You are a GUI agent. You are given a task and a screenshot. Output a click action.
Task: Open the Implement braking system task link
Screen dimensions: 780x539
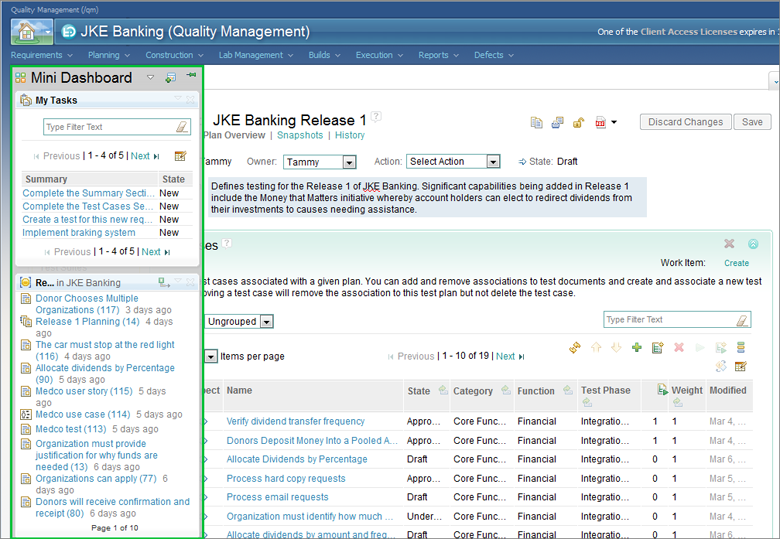(79, 233)
